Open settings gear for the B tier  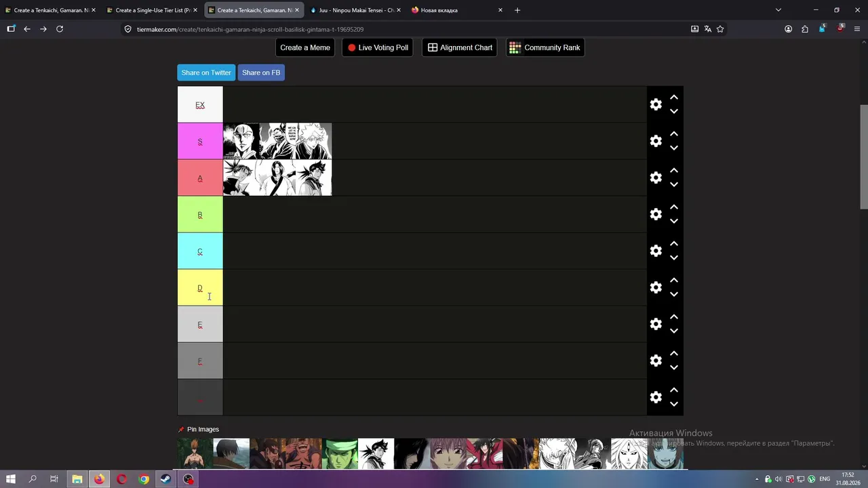tap(656, 214)
